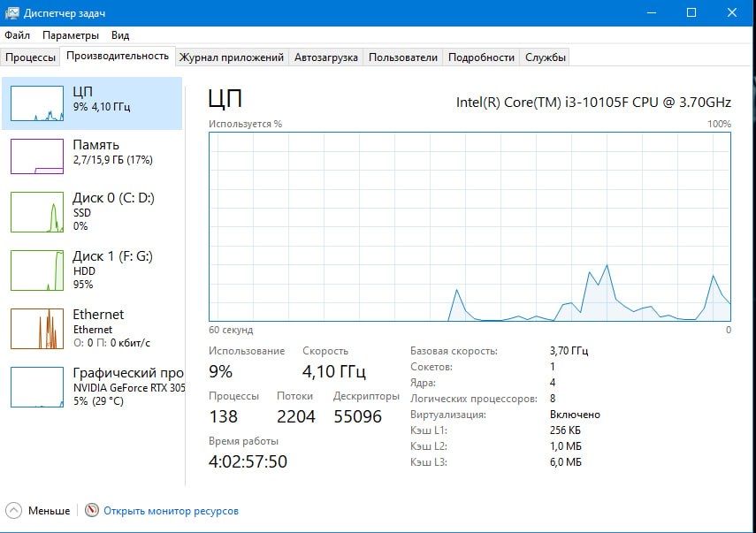Open the Автозагрузка tab

(326, 57)
